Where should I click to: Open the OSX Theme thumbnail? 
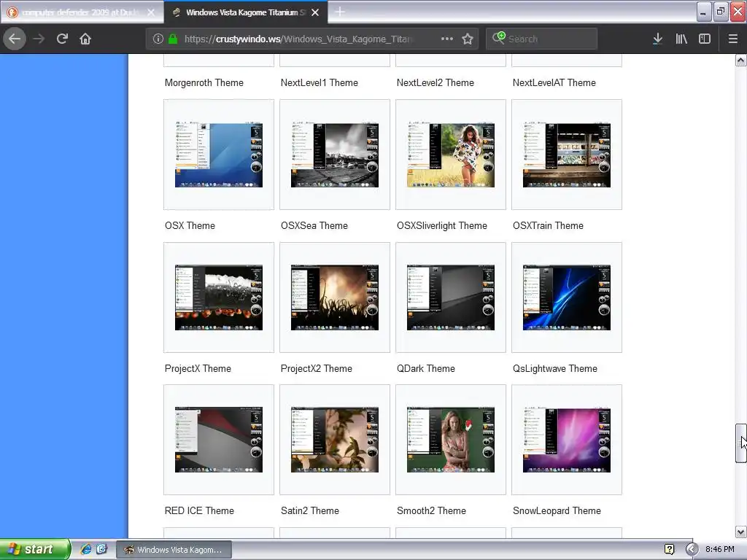tap(219, 155)
